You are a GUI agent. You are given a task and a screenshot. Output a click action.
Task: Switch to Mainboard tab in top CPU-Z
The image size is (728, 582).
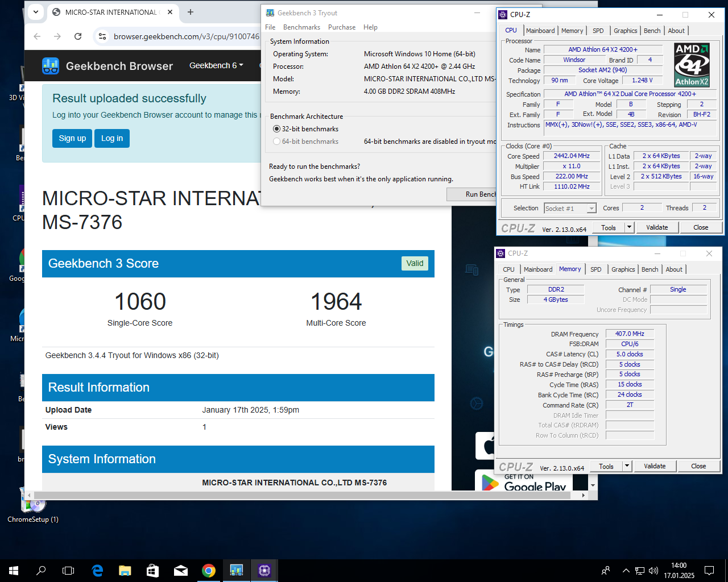pyautogui.click(x=540, y=31)
